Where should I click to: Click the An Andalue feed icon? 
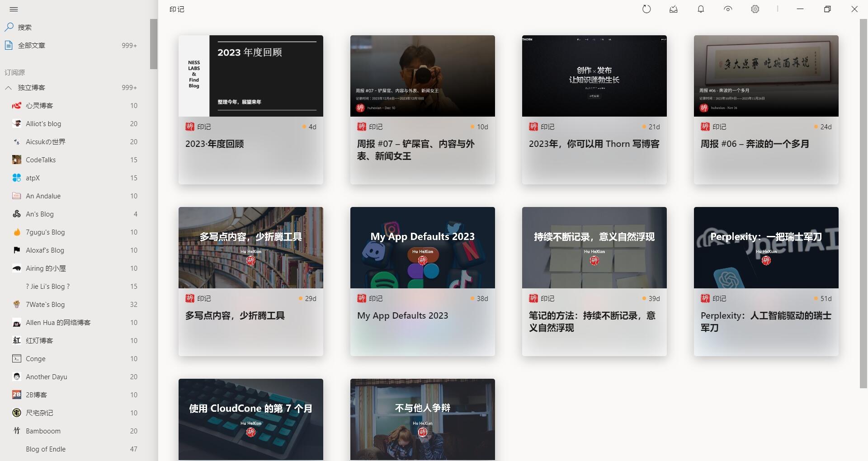point(17,196)
